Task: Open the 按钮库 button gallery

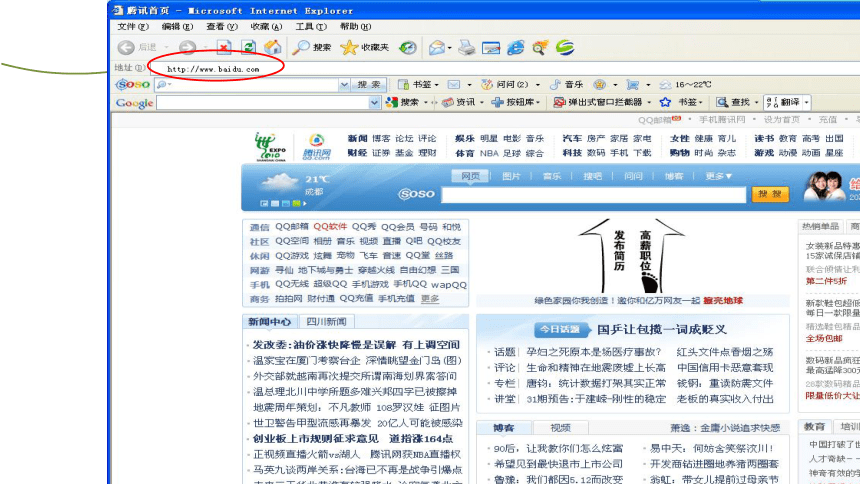Action: pos(511,102)
